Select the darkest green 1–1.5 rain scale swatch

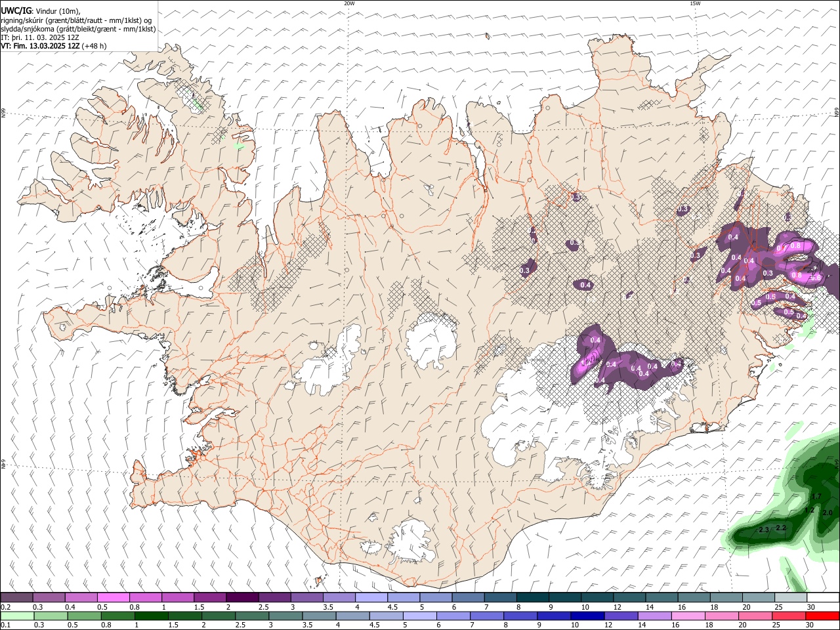point(151,616)
